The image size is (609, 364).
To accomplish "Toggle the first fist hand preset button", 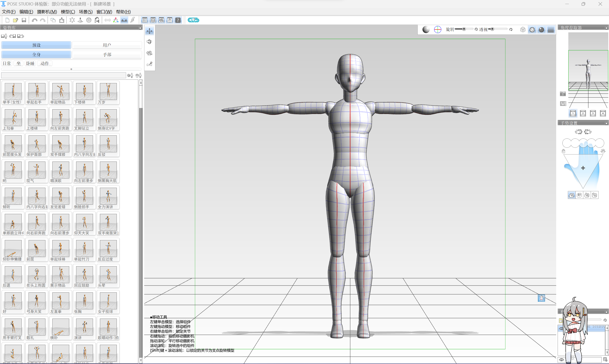I will 572,195.
